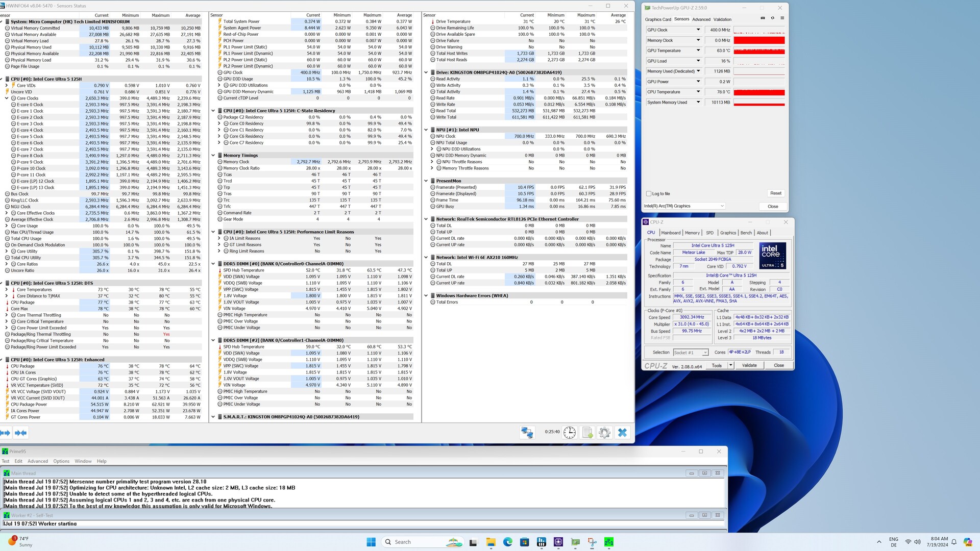Click the log file start icon
980x551 pixels.
[x=587, y=433]
